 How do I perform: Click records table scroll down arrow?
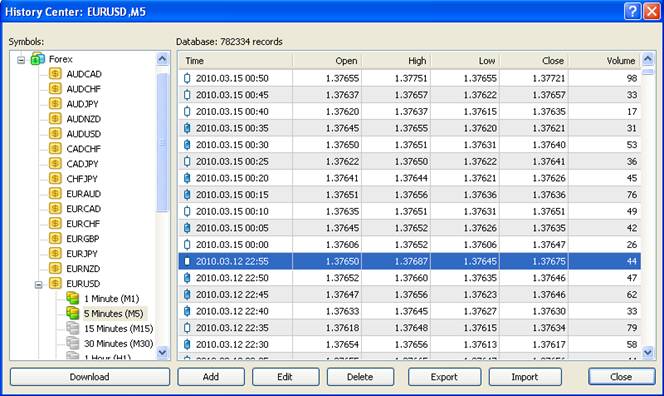tap(648, 352)
